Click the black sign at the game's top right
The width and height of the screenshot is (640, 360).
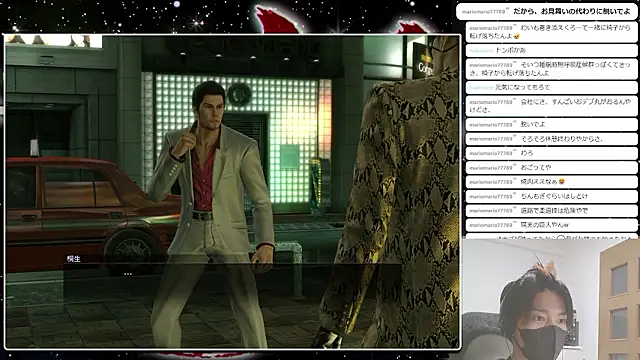click(424, 61)
